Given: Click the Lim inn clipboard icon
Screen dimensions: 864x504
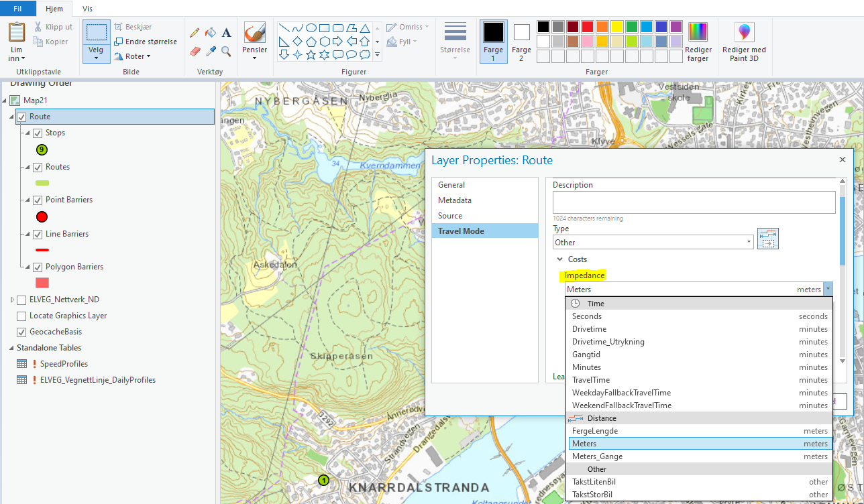Looking at the screenshot, I should click(x=17, y=32).
